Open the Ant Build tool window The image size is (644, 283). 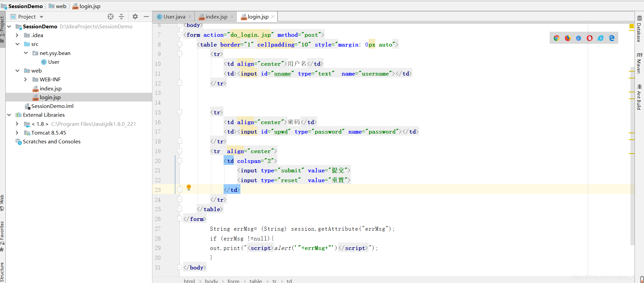coord(639,97)
